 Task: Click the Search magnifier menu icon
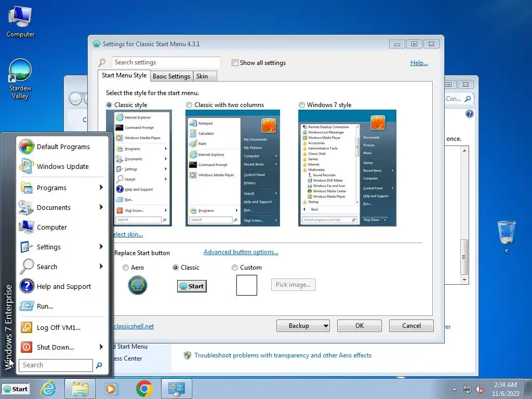tap(26, 267)
